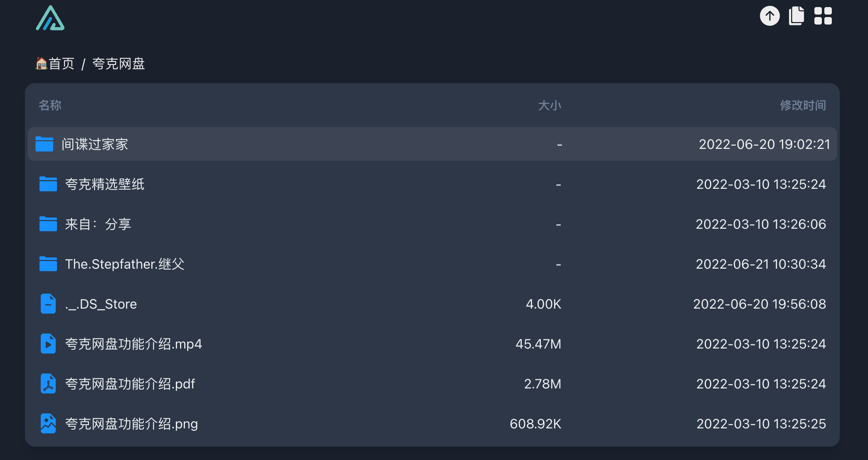Click the upload arrow icon
The height and width of the screenshot is (460, 868).
[x=769, y=16]
